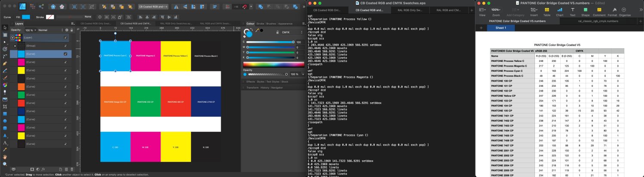Click the snapping magnet icon
Image resolution: width=644 pixels, height=177 pixels.
tap(244, 7)
